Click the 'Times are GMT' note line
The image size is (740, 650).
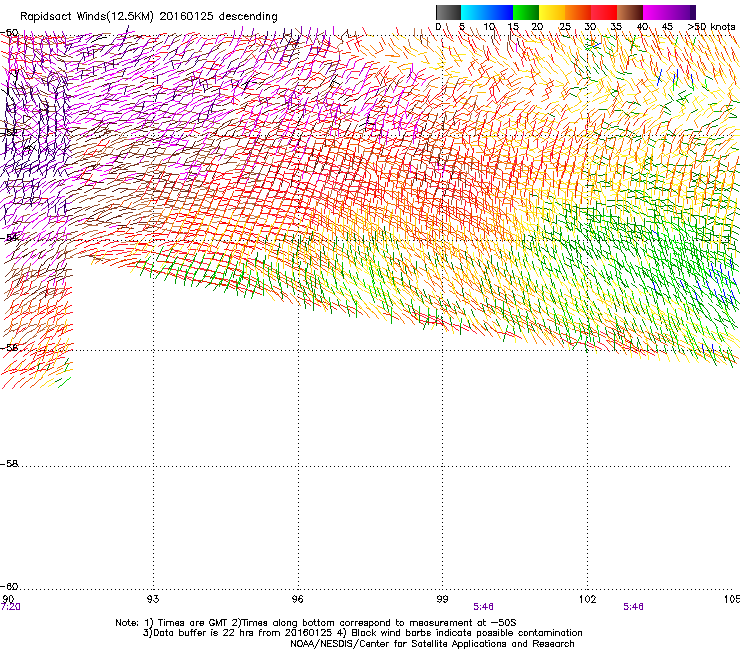point(316,623)
